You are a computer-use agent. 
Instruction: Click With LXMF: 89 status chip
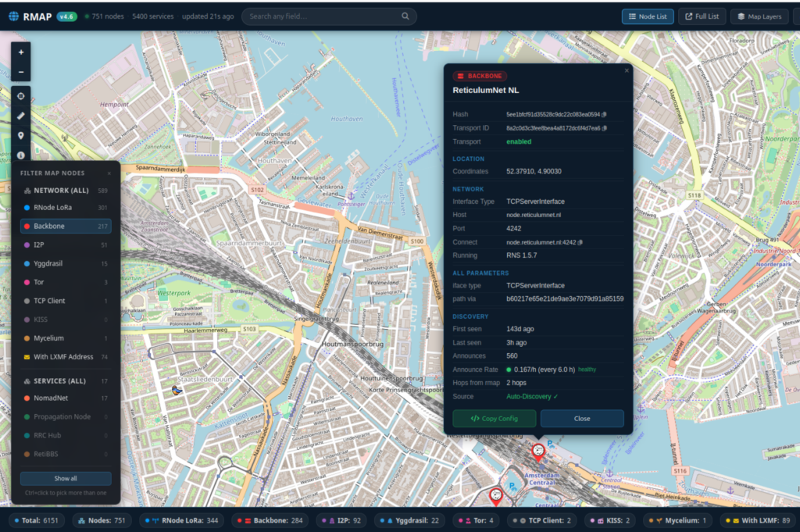(x=758, y=521)
